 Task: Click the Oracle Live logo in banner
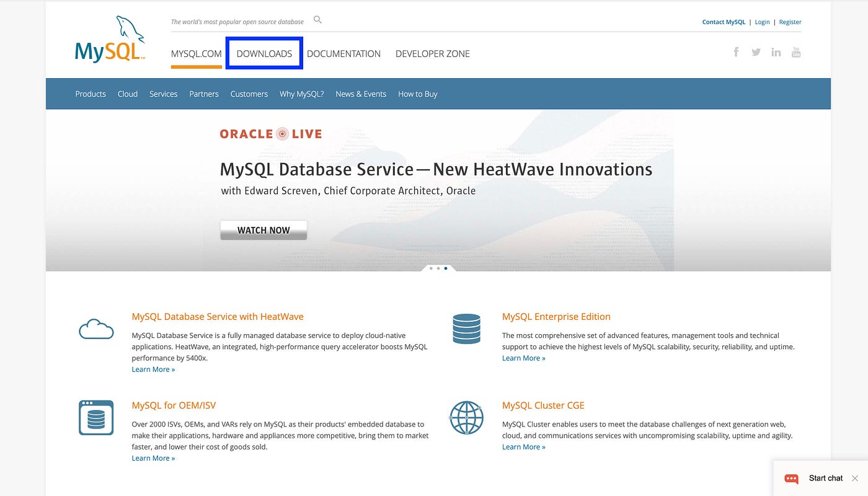(x=271, y=133)
